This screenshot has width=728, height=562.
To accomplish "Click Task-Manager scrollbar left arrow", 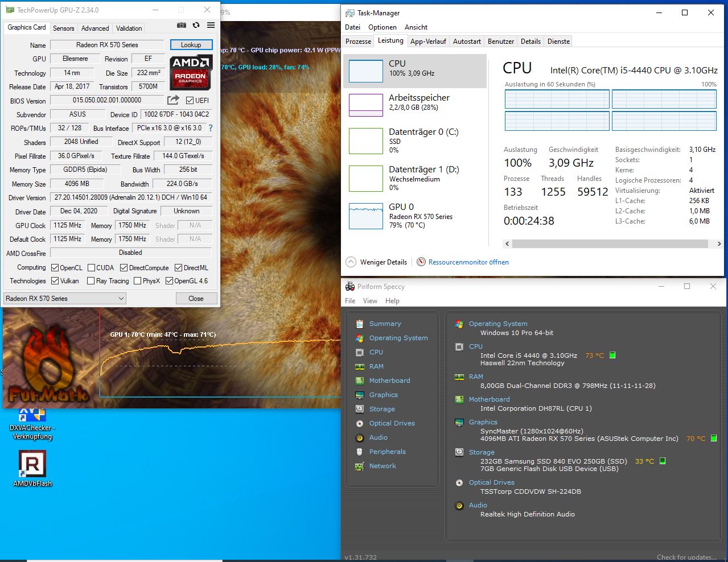I will click(x=508, y=243).
